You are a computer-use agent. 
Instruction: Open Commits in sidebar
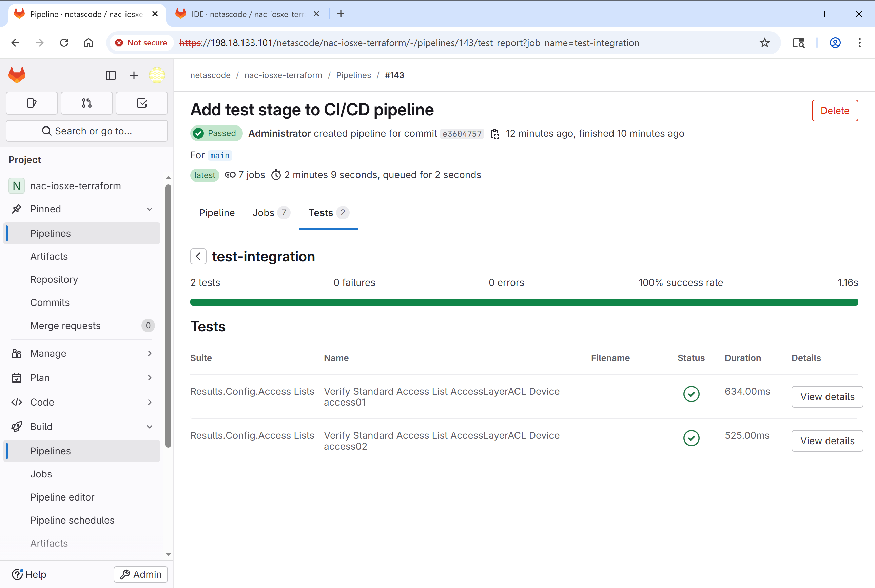click(82, 302)
